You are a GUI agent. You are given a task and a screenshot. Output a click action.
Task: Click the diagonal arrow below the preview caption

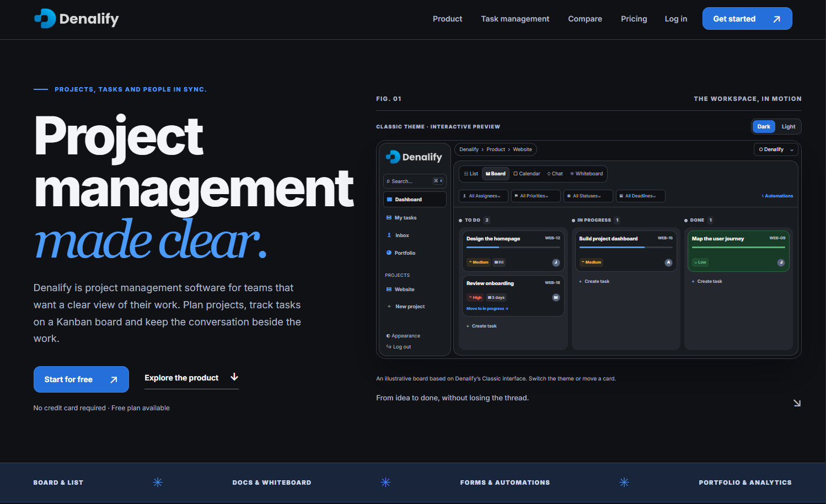click(x=797, y=403)
